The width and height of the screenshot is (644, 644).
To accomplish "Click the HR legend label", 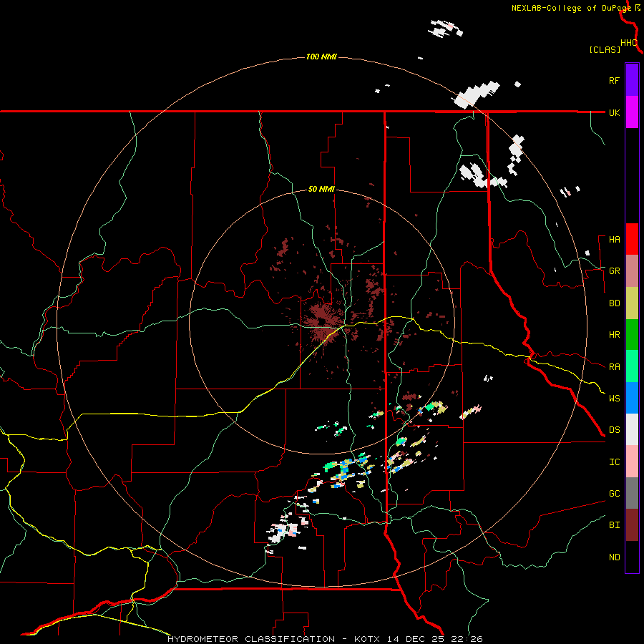I will tap(614, 335).
